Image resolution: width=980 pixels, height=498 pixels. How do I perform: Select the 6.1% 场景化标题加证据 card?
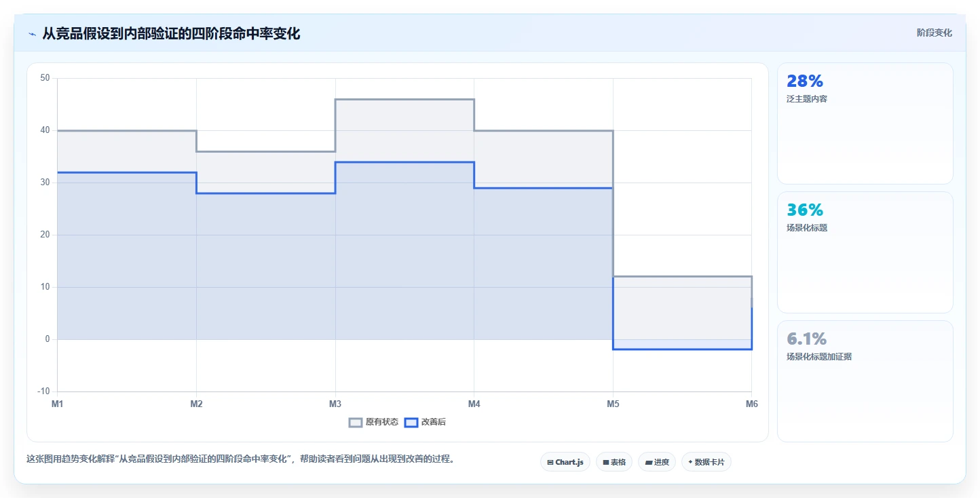tap(865, 381)
